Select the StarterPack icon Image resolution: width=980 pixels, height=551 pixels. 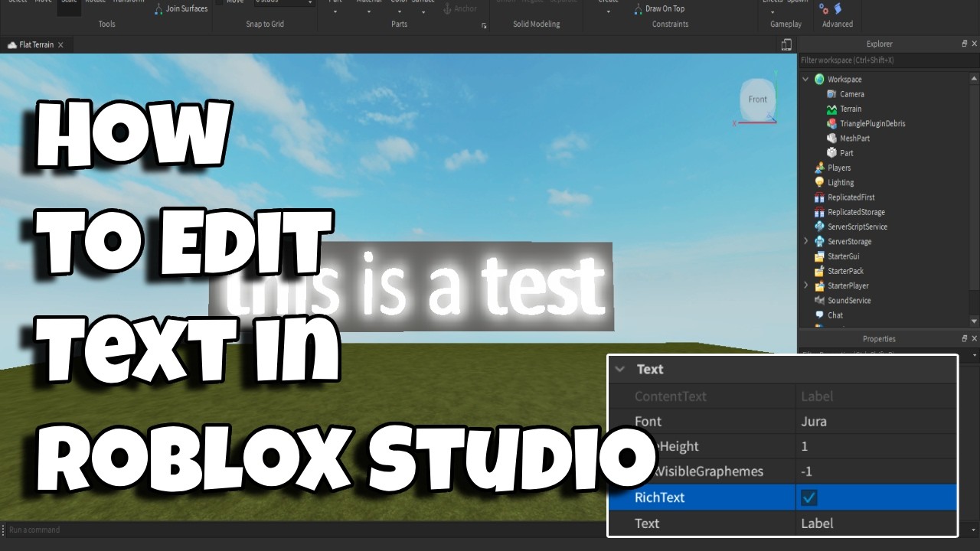click(819, 271)
